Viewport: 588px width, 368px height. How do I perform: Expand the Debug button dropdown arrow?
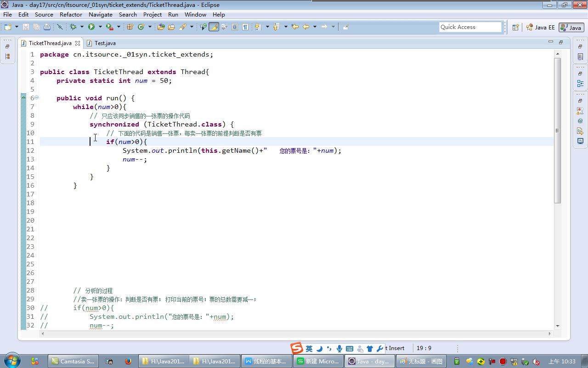click(x=82, y=27)
